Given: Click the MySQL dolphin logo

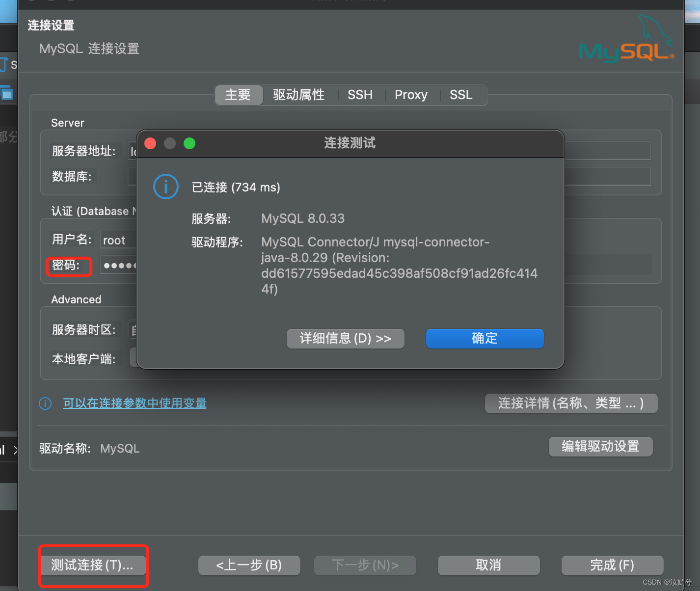Looking at the screenshot, I should point(627,38).
